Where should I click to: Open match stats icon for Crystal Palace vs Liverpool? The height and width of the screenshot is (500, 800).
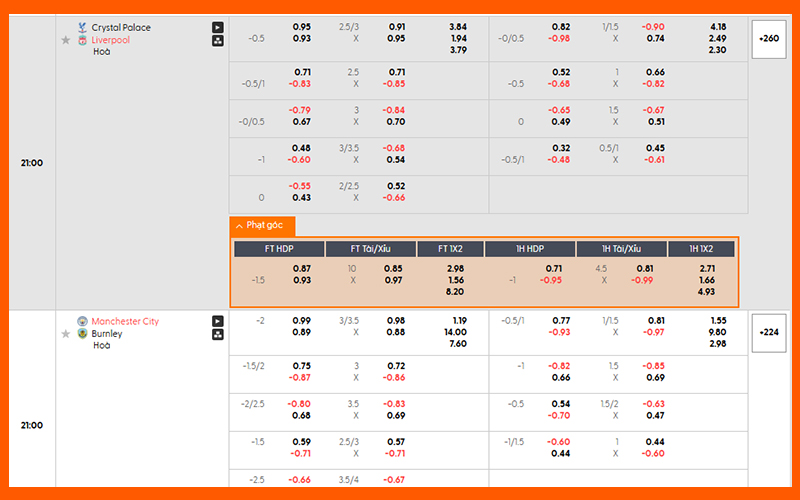(x=218, y=42)
